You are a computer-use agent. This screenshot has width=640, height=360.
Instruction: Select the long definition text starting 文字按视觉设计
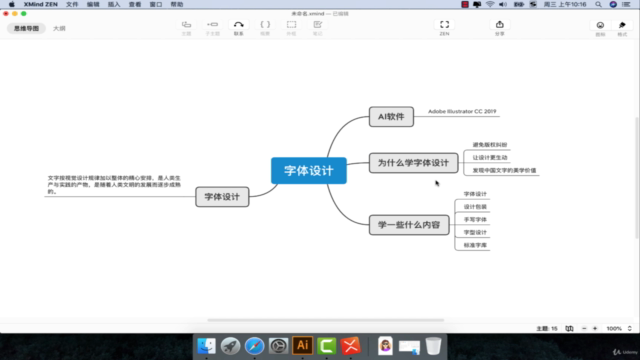[114, 184]
